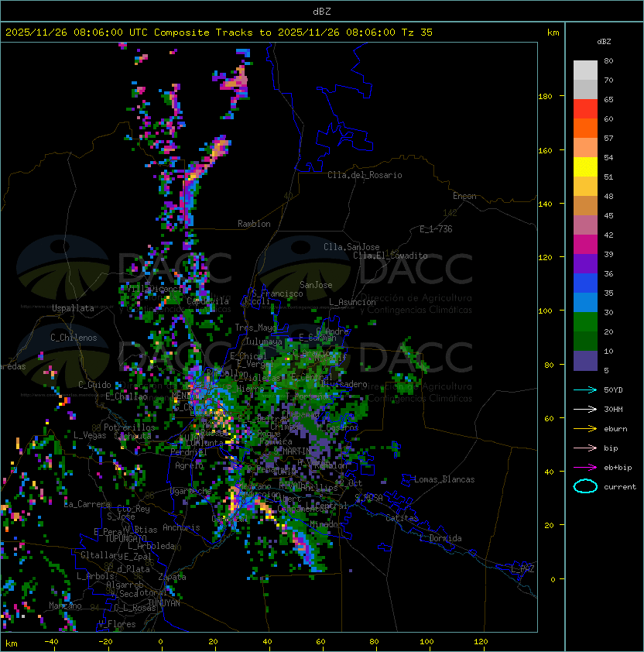Click the 'Zapata' map label
Screen dimensions: 644x652
172,577
